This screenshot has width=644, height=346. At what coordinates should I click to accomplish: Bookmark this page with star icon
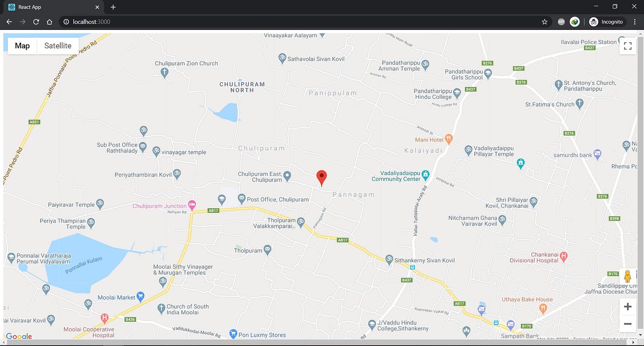545,22
